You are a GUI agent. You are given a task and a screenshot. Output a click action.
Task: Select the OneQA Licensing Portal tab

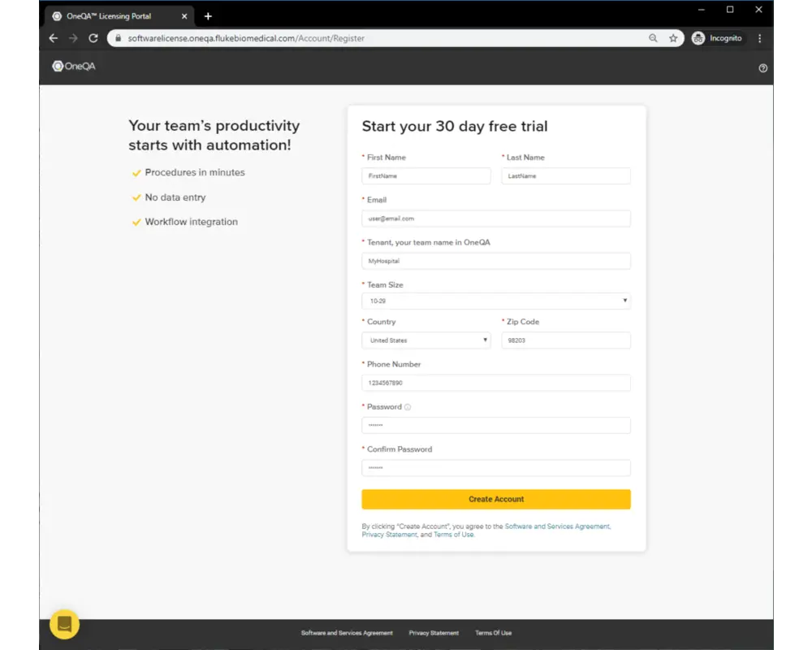coord(114,16)
